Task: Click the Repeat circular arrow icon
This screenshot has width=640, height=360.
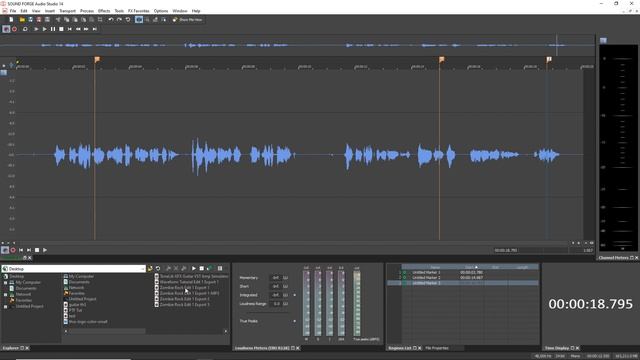Action: pos(128,20)
